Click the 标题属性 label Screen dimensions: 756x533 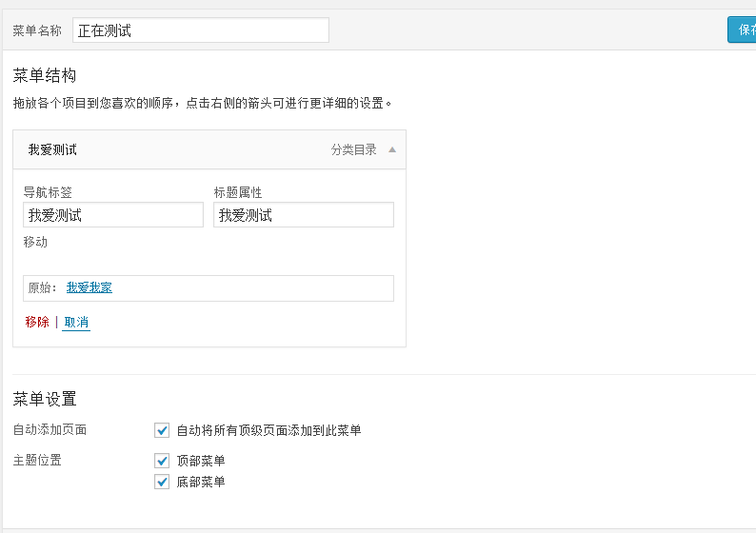(238, 192)
